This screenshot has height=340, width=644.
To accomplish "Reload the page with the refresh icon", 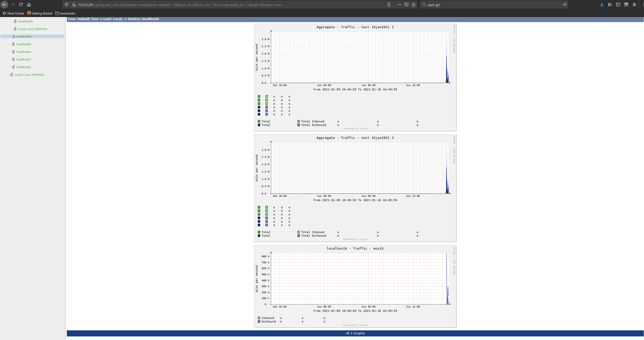I will click(x=21, y=5).
